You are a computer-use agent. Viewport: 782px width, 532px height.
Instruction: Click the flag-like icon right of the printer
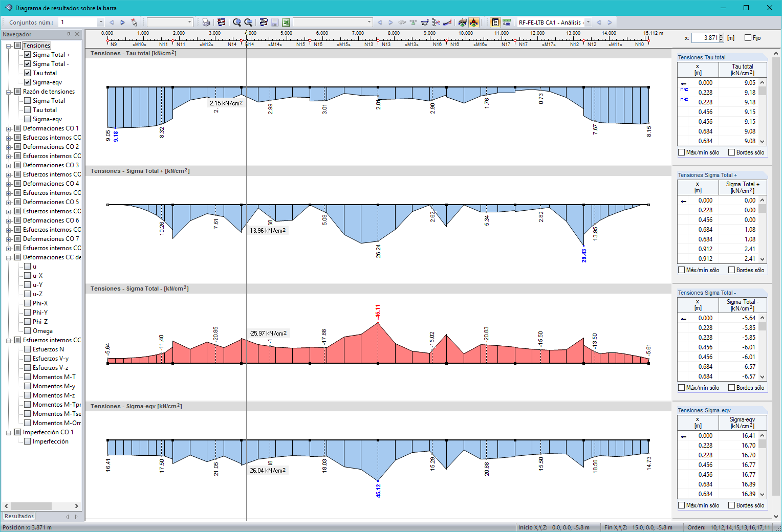tap(221, 23)
